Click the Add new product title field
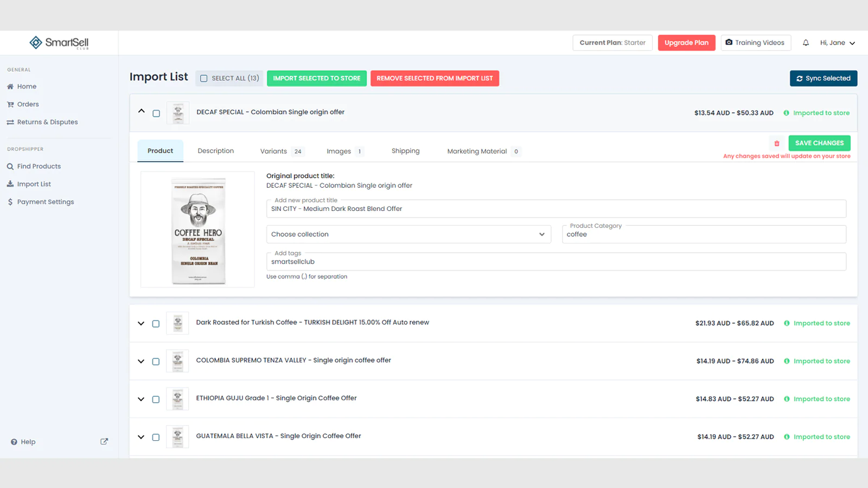 [556, 209]
